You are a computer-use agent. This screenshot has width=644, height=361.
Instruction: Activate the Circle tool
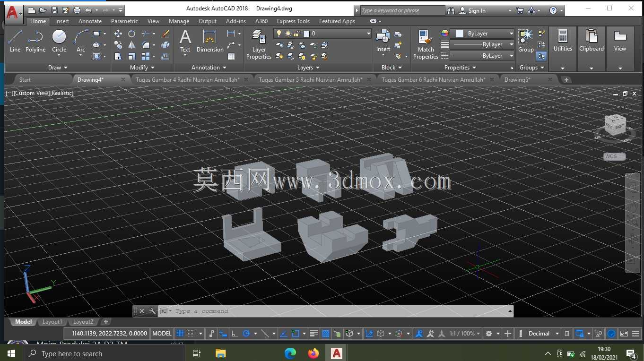pos(59,41)
